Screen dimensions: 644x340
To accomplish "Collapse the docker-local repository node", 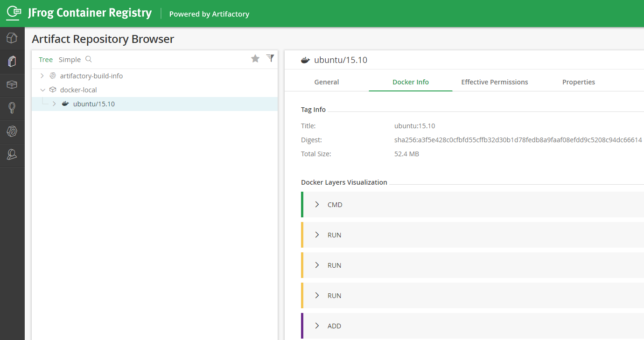I will pyautogui.click(x=42, y=90).
